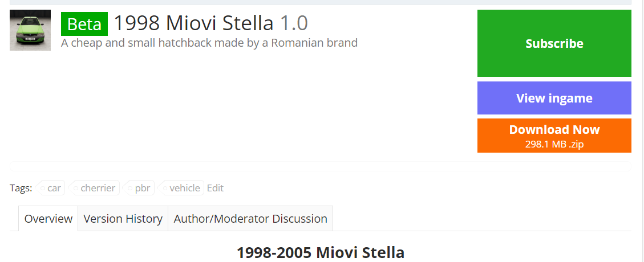Image resolution: width=644 pixels, height=262 pixels.
Task: Click the small circle on vehicle tag
Action: pos(164,189)
